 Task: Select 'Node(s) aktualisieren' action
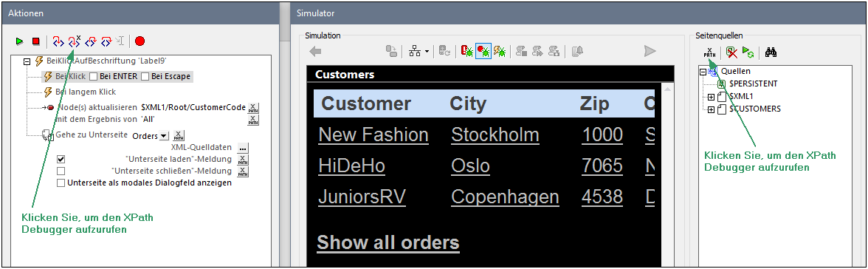pyautogui.click(x=97, y=108)
